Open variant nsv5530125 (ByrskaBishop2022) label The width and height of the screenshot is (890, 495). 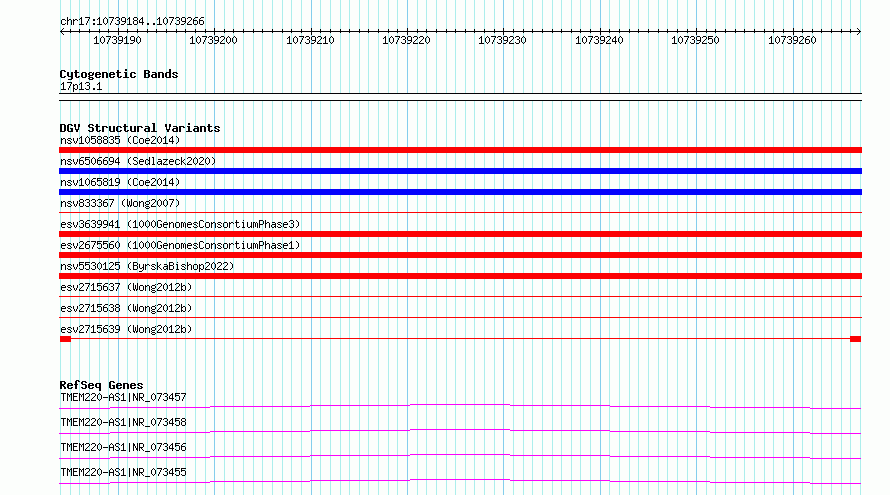pyautogui.click(x=147, y=266)
